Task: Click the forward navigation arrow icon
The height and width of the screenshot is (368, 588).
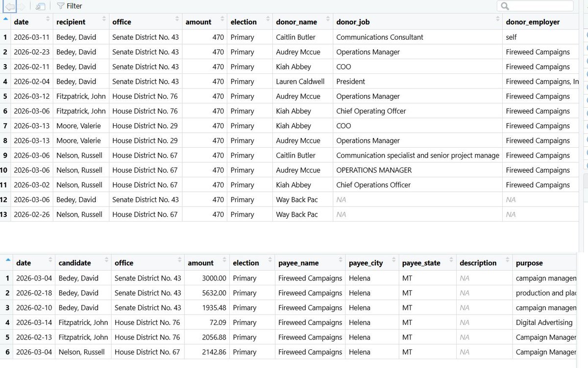Action: point(22,6)
